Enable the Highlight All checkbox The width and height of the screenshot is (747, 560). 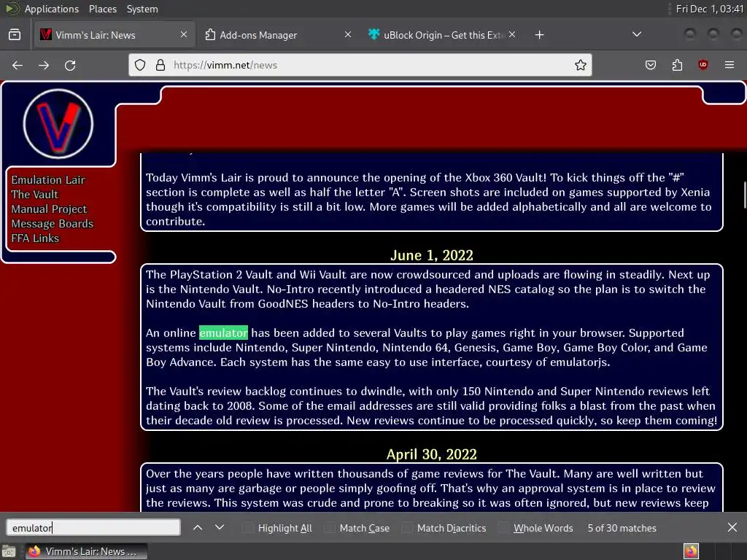[248, 528]
